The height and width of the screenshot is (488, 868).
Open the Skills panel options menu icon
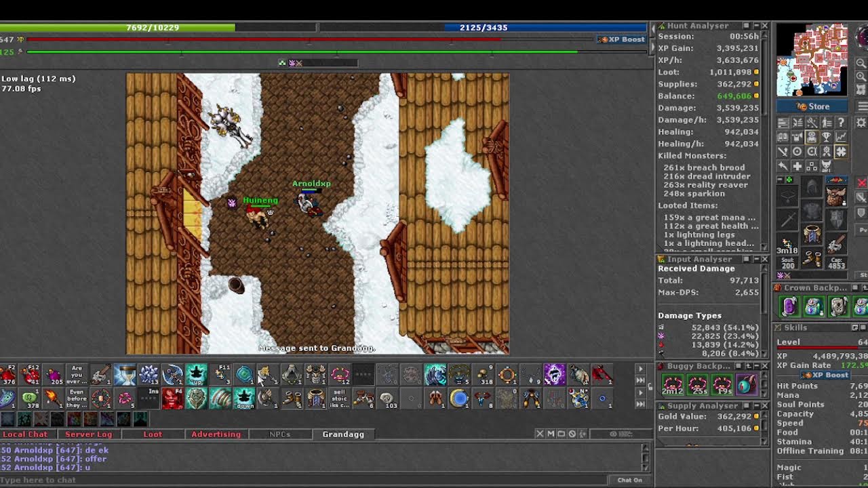coord(863,327)
